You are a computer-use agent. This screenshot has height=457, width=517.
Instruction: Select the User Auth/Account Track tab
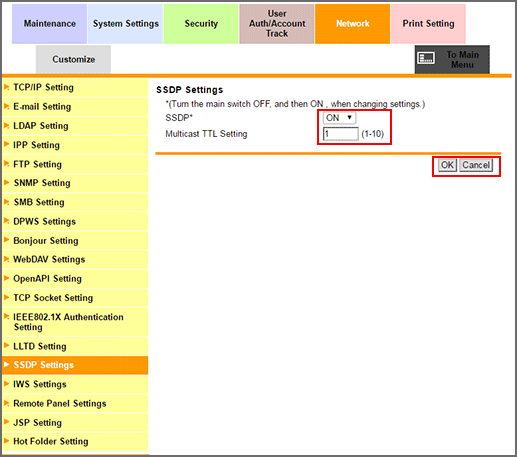pos(277,24)
